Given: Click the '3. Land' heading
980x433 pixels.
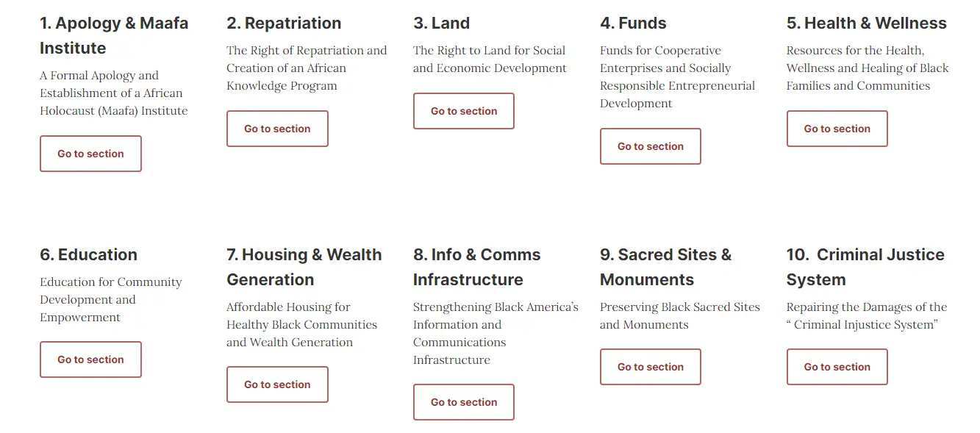Looking at the screenshot, I should [441, 24].
